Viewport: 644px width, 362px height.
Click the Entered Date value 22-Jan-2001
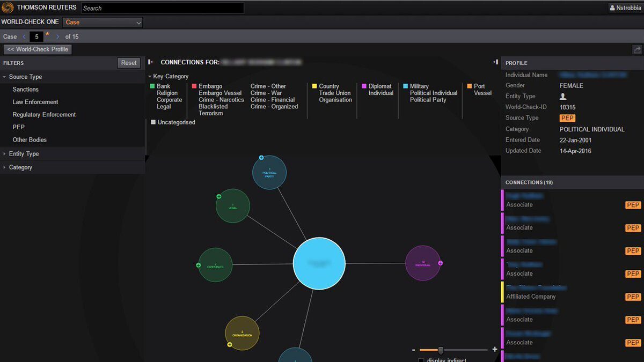[576, 140]
